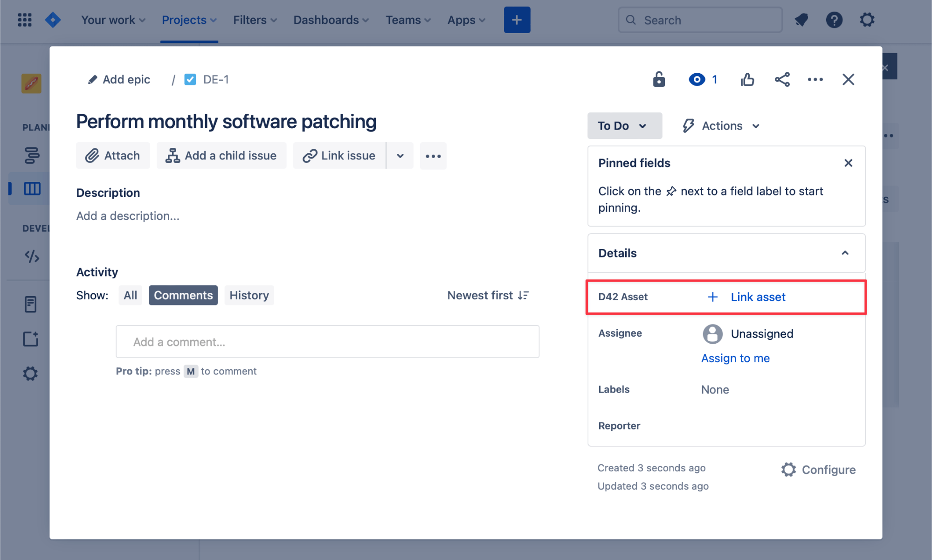Click the thumbs up vote icon
The image size is (932, 560).
[747, 79]
